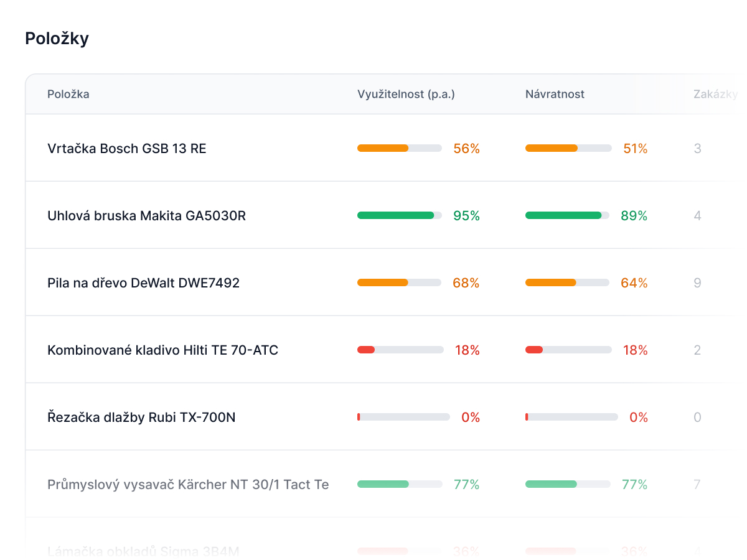Click the 64% Návratnost bar for DeWalt saw

pyautogui.click(x=568, y=282)
